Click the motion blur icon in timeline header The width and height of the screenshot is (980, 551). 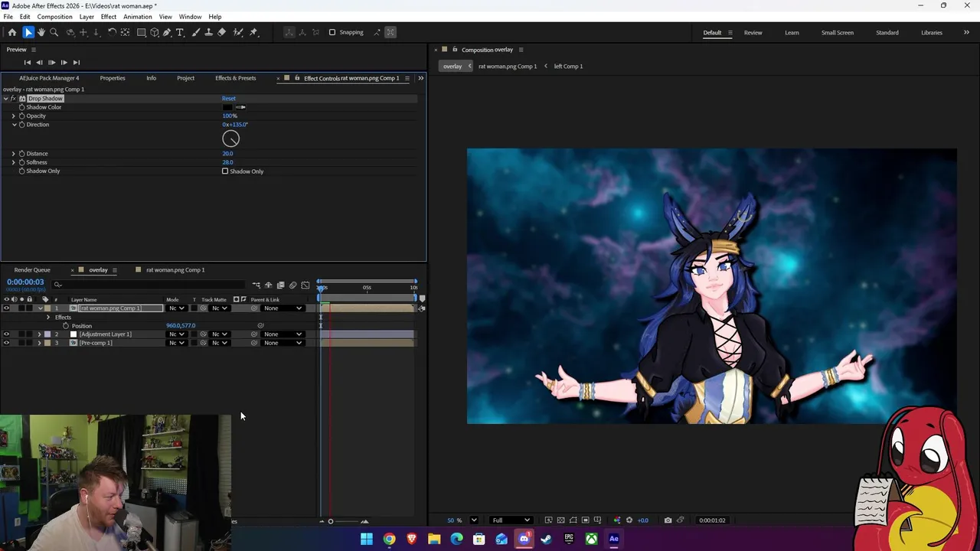coord(292,285)
